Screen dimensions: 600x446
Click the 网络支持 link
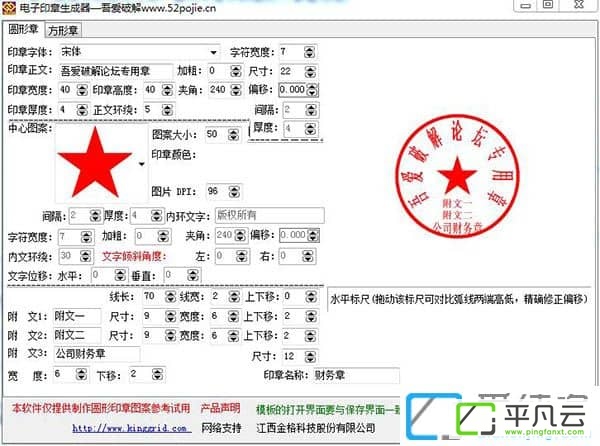point(222,428)
